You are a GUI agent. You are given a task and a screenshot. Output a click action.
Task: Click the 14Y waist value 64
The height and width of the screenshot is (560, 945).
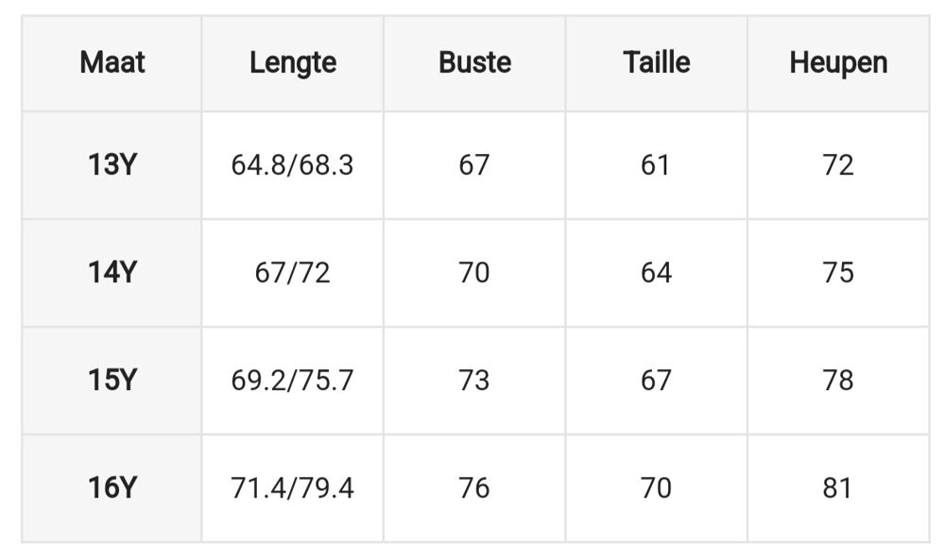(x=656, y=273)
